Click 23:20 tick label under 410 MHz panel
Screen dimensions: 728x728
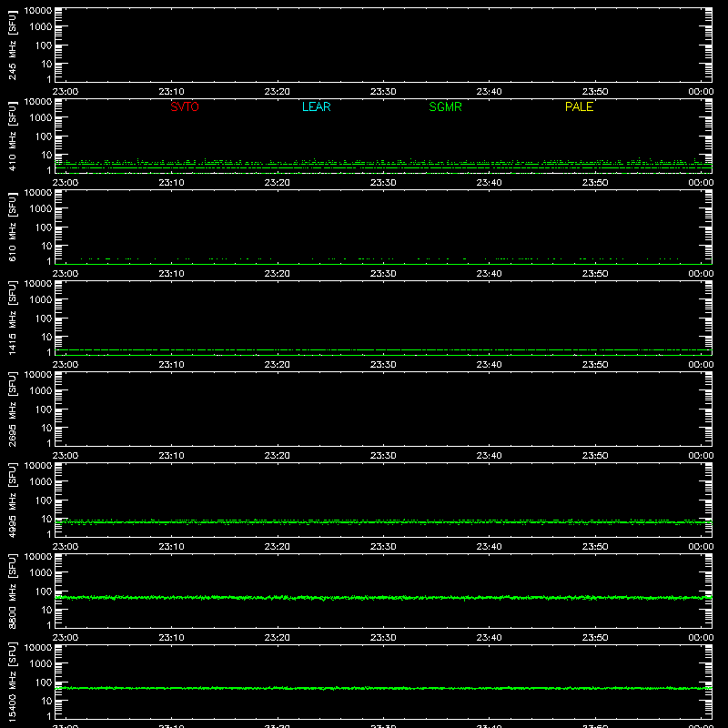click(x=278, y=183)
